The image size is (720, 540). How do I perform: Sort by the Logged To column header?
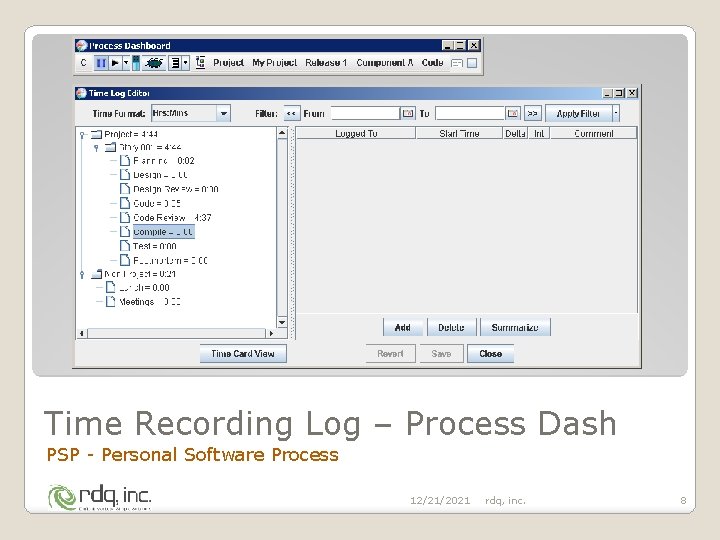(356, 133)
